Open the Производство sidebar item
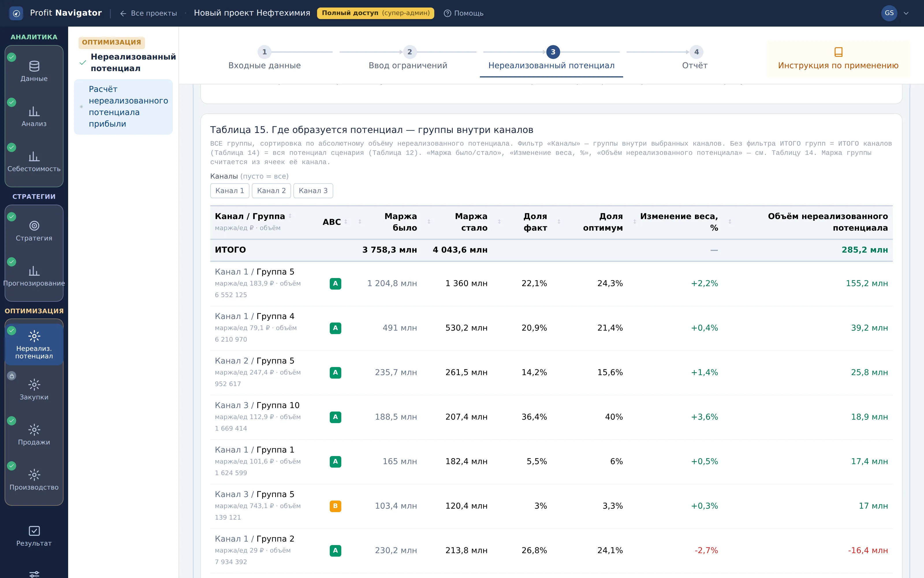924x578 pixels. click(34, 480)
